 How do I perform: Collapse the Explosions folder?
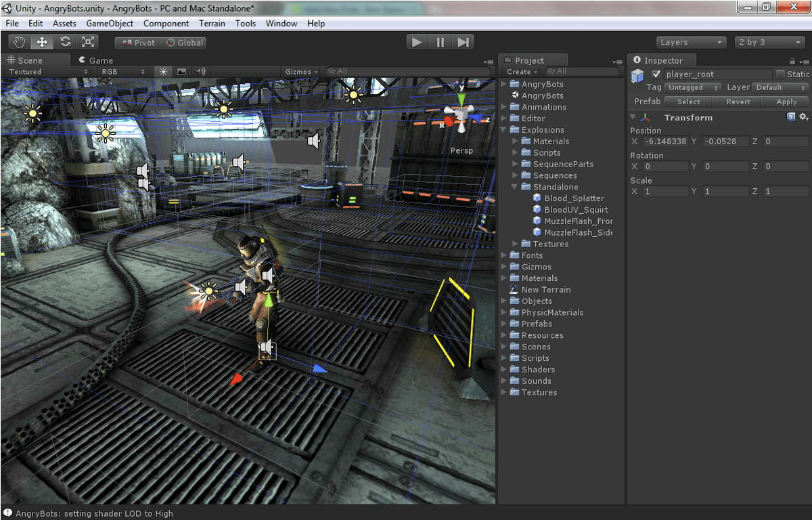[x=503, y=130]
